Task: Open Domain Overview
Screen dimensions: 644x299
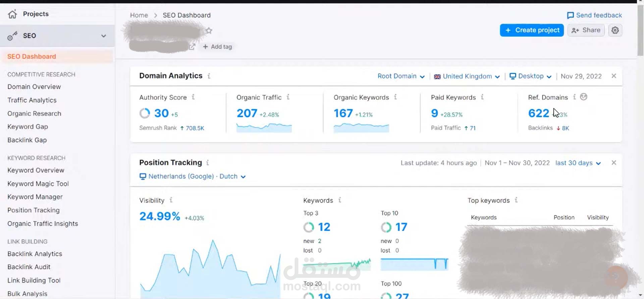Action: 34,87
